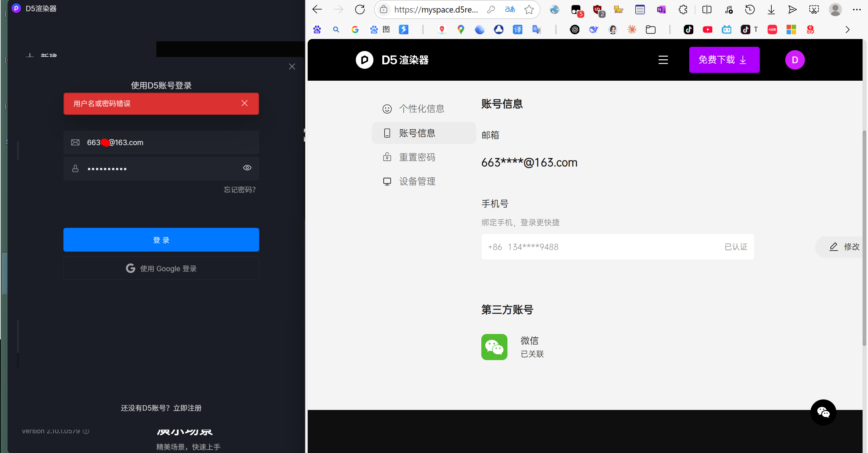Open the hamburger menu on D5 website

coord(662,60)
